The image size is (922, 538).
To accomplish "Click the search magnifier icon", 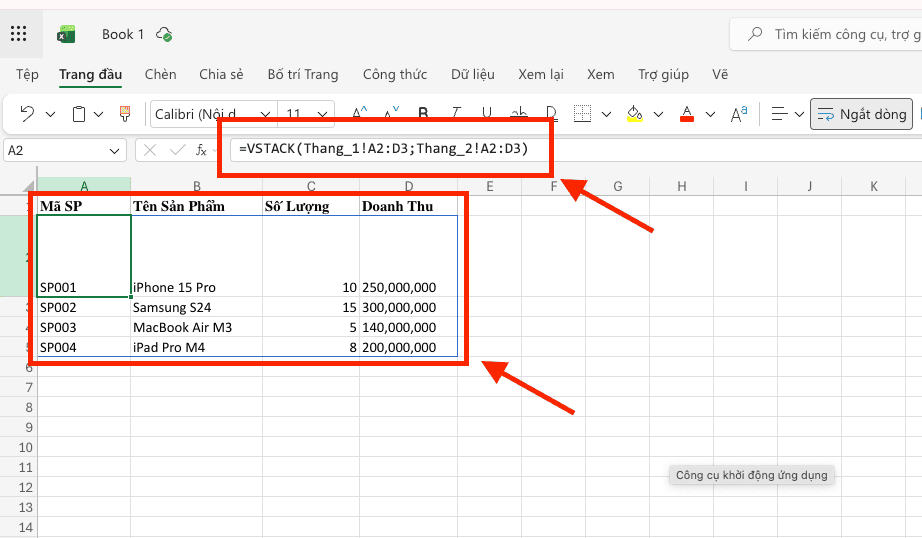I will 755,34.
